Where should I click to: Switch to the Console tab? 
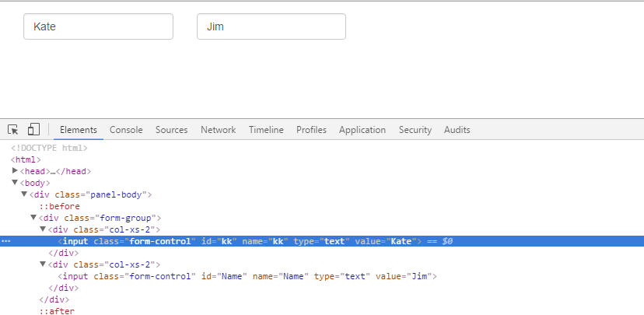click(126, 130)
